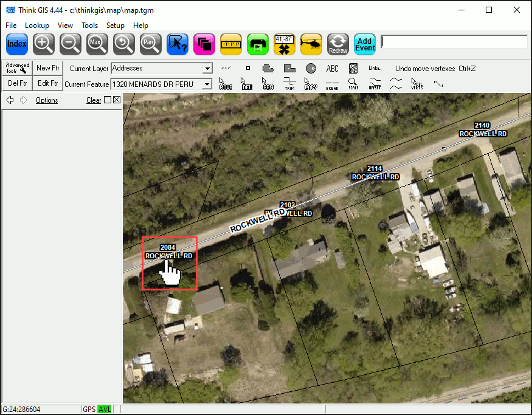Image resolution: width=532 pixels, height=415 pixels.
Task: Expand the Current Layer dropdown
Action: coord(208,69)
